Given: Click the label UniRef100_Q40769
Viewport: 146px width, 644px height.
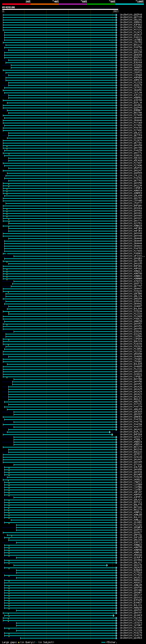Looking at the screenshot, I should pyautogui.click(x=131, y=261).
